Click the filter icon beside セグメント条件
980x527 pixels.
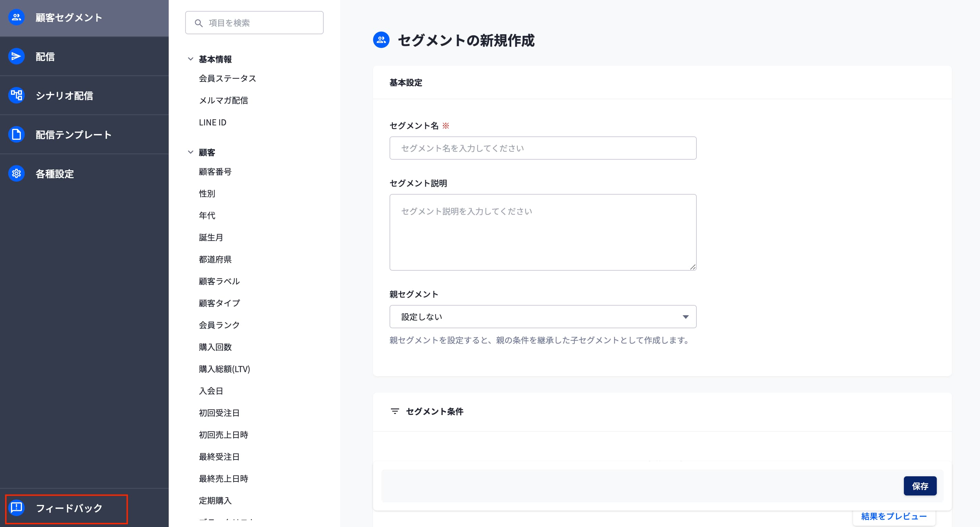395,412
